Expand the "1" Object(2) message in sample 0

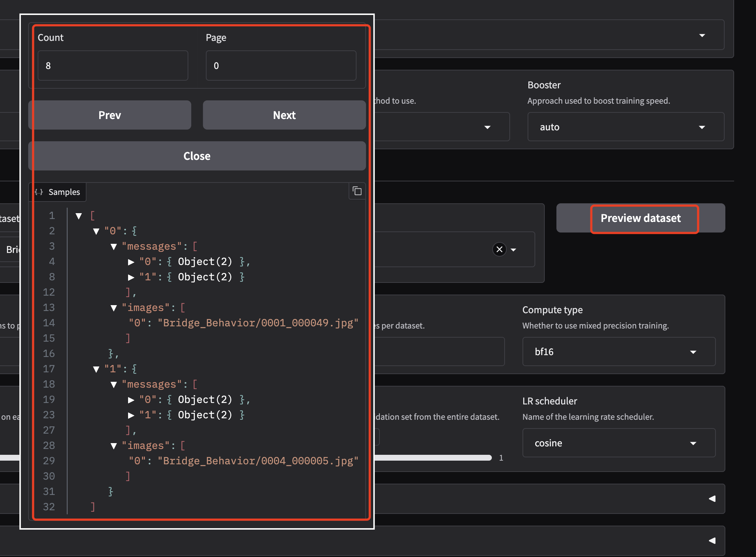click(131, 277)
